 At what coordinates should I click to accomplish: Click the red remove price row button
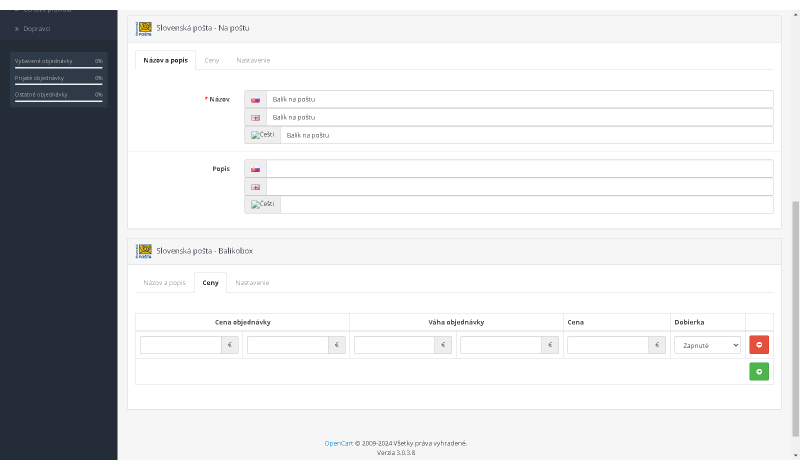point(759,345)
